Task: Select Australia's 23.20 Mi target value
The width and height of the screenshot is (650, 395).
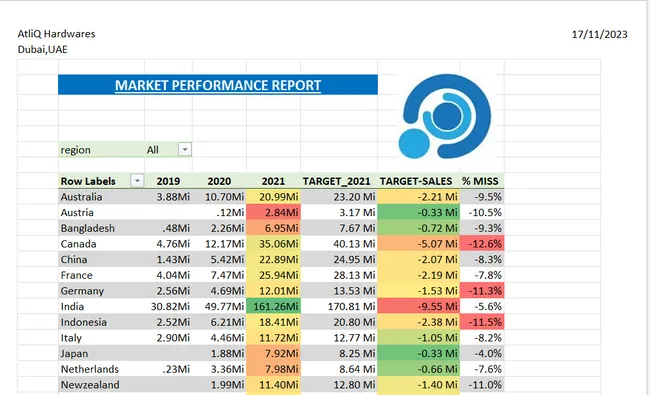Action: click(354, 196)
